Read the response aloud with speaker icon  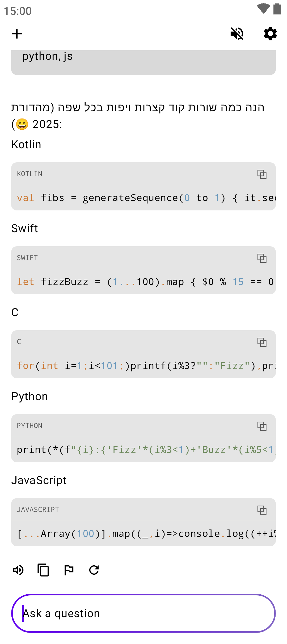coord(18,570)
